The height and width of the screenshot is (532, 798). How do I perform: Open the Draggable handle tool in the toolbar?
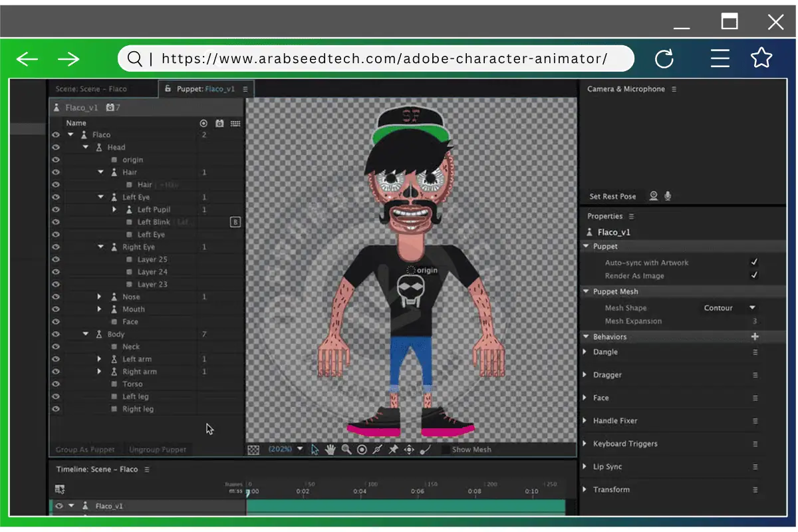(x=378, y=450)
